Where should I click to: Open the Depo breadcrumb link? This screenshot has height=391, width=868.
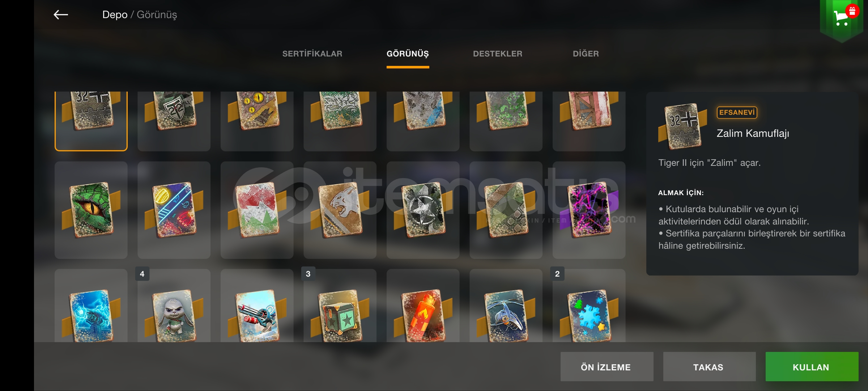[x=115, y=15]
